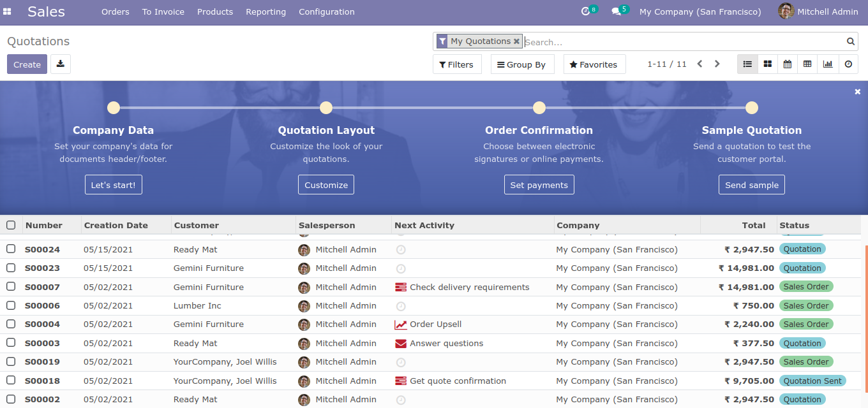Switch to Pivot table view
Viewport: 868px width, 408px height.
tap(807, 64)
